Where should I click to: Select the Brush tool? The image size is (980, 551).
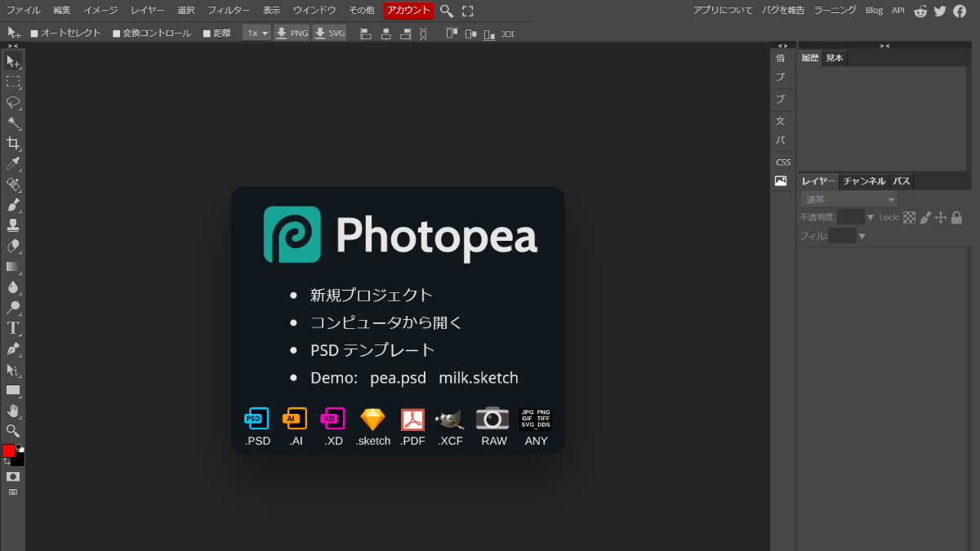click(13, 205)
